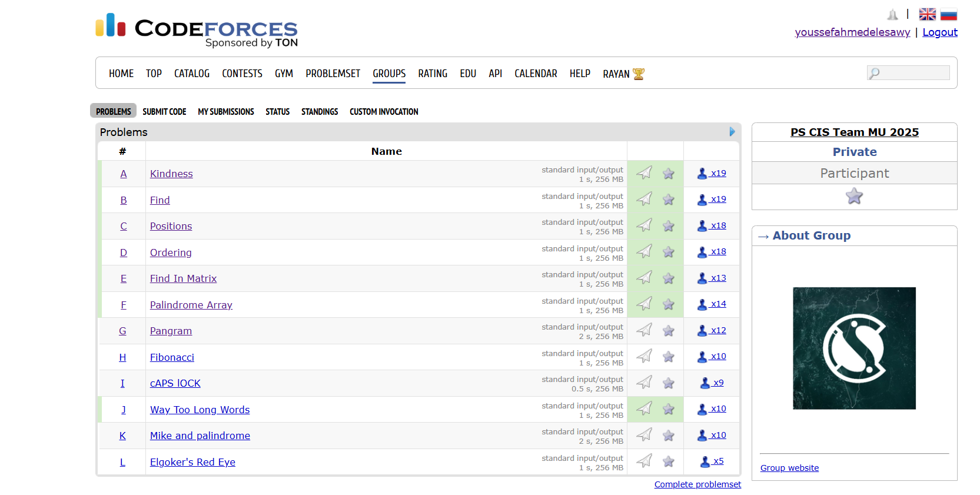Viewport: 980px width, 495px height.
Task: Click the submit icon for Find In Matrix
Action: pos(645,278)
